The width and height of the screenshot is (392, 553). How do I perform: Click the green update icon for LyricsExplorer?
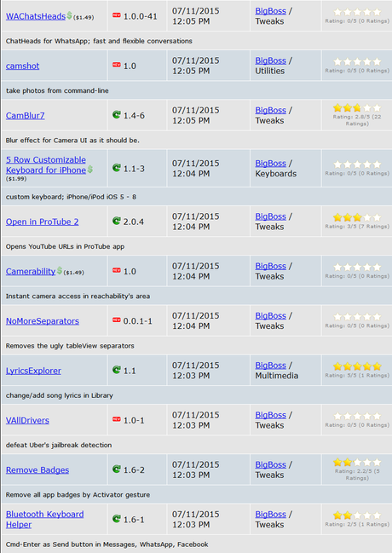coord(117,370)
